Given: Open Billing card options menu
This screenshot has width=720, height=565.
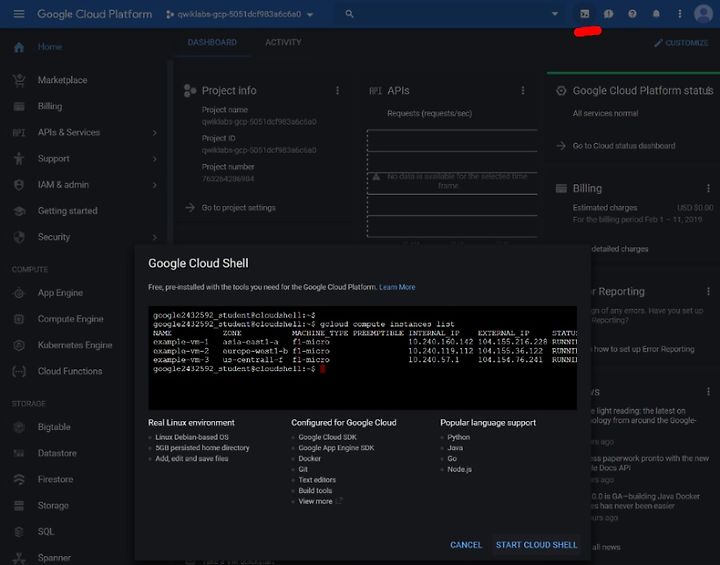Looking at the screenshot, I should click(708, 188).
